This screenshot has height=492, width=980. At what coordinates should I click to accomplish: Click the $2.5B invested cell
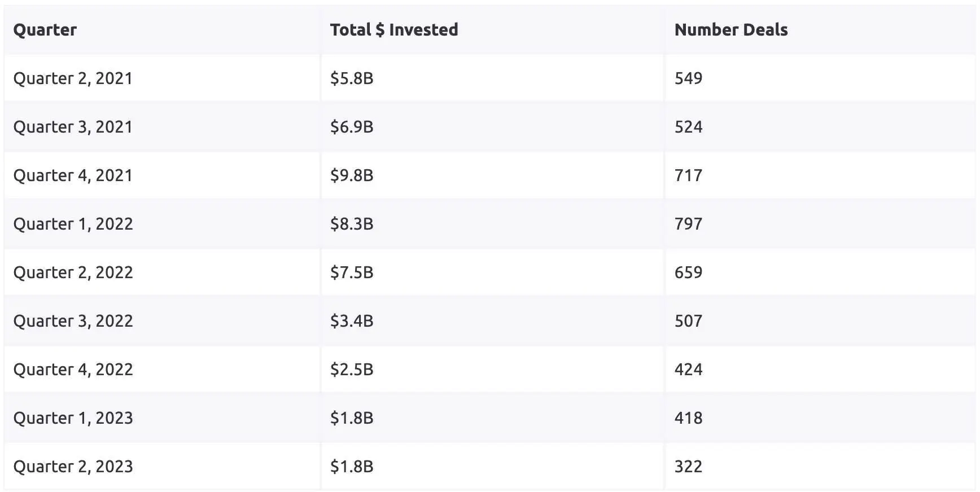point(352,370)
